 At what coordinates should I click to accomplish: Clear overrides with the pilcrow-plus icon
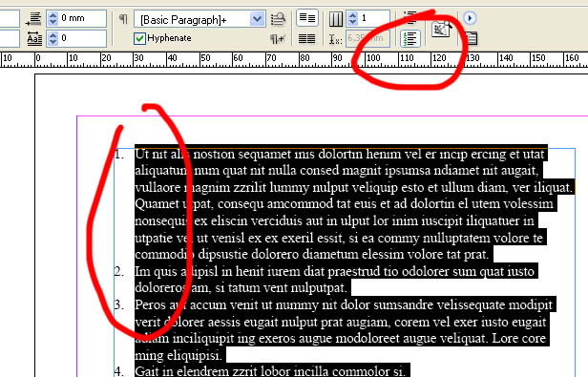click(278, 38)
